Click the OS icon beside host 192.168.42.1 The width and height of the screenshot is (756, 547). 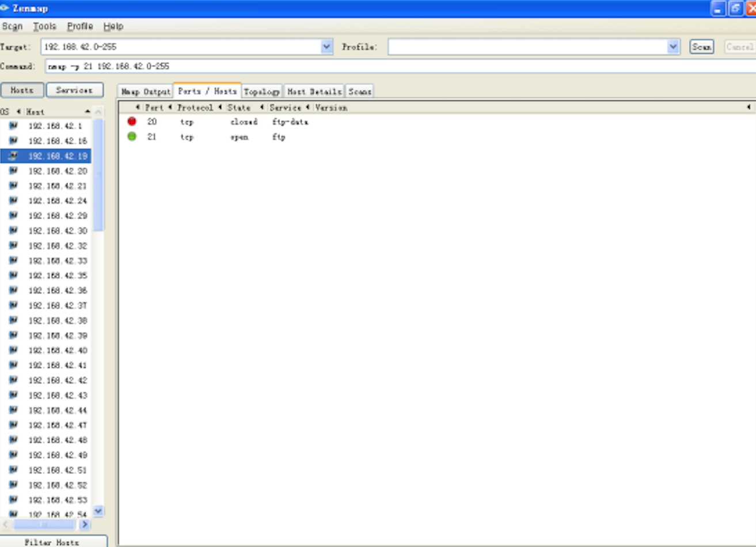(x=13, y=126)
